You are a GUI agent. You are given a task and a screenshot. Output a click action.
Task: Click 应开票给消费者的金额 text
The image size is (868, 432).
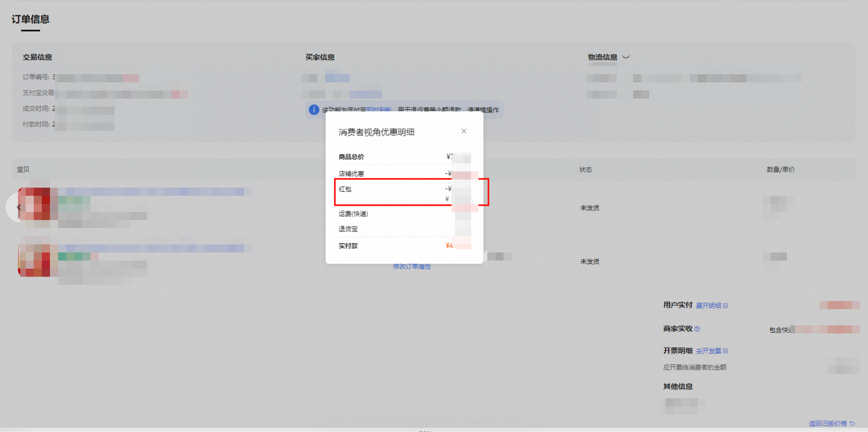[x=695, y=367]
